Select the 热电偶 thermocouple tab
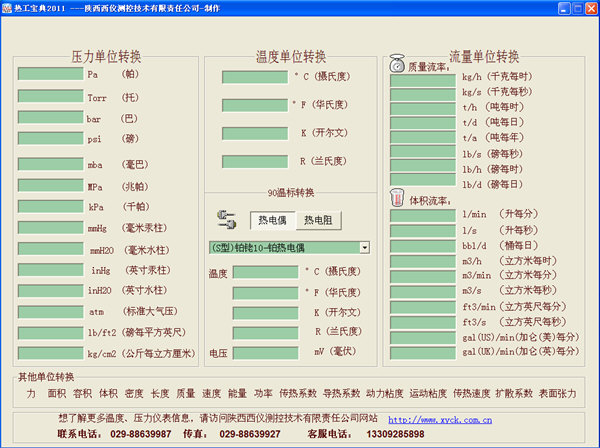 271,221
